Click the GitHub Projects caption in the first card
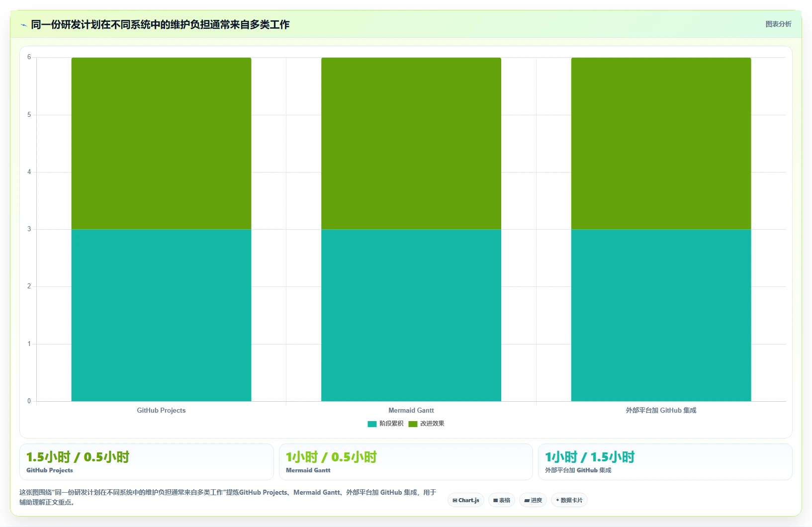 click(50, 470)
